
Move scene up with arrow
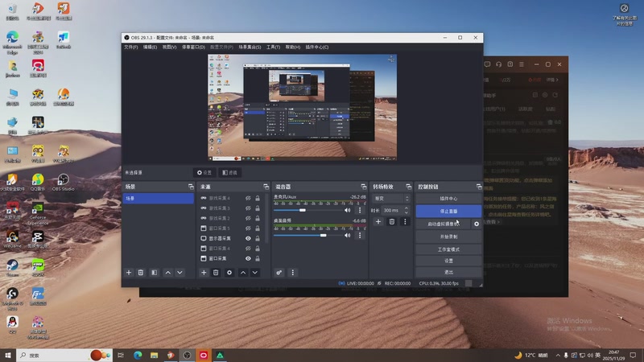[168, 273]
